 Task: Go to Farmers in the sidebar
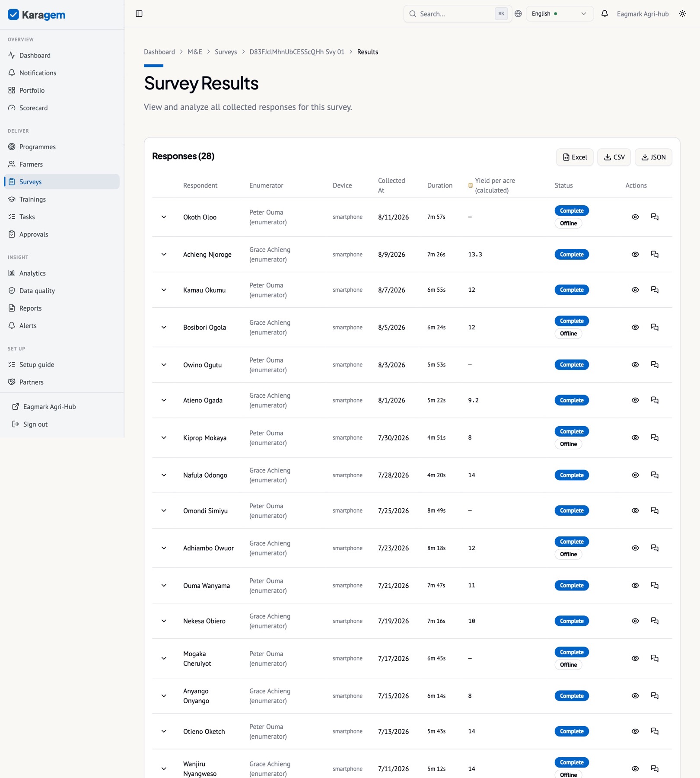tap(62, 164)
